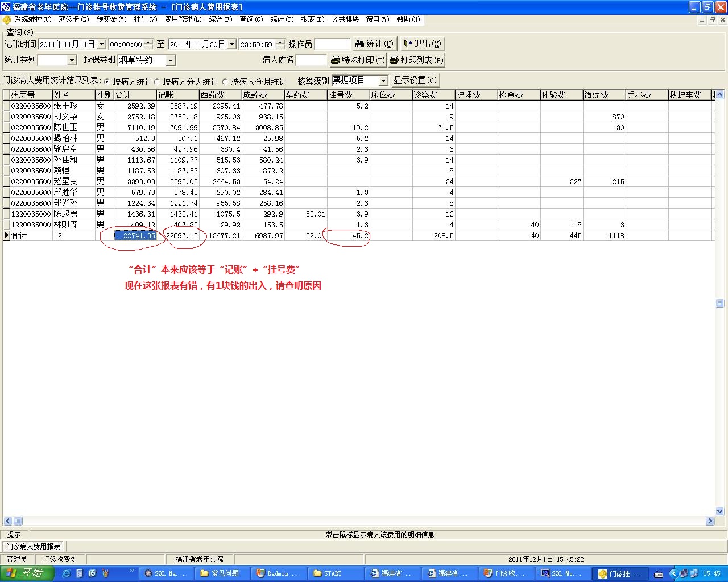Screen dimensions: 728x582
Task: Click the 合计 column header
Action: click(x=135, y=95)
